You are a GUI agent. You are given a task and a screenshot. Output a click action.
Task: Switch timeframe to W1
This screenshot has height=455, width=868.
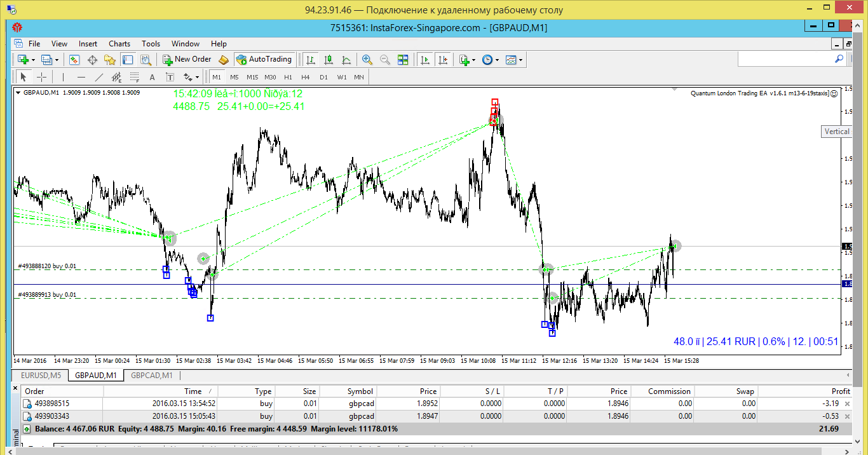[x=342, y=77]
